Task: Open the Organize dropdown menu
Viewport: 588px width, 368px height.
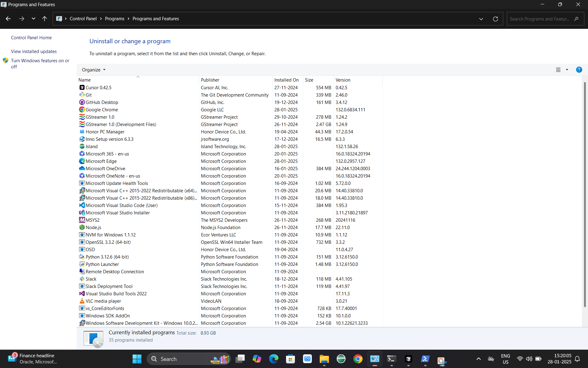Action: point(93,70)
